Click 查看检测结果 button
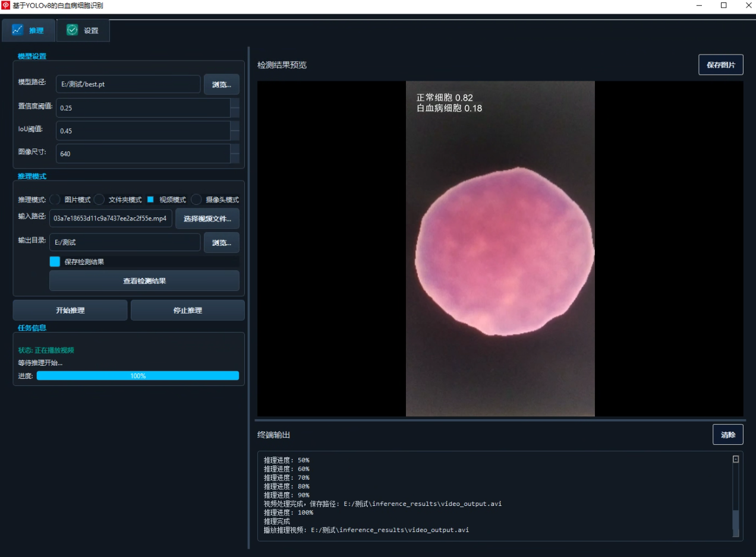Image resolution: width=756 pixels, height=557 pixels. pos(144,281)
